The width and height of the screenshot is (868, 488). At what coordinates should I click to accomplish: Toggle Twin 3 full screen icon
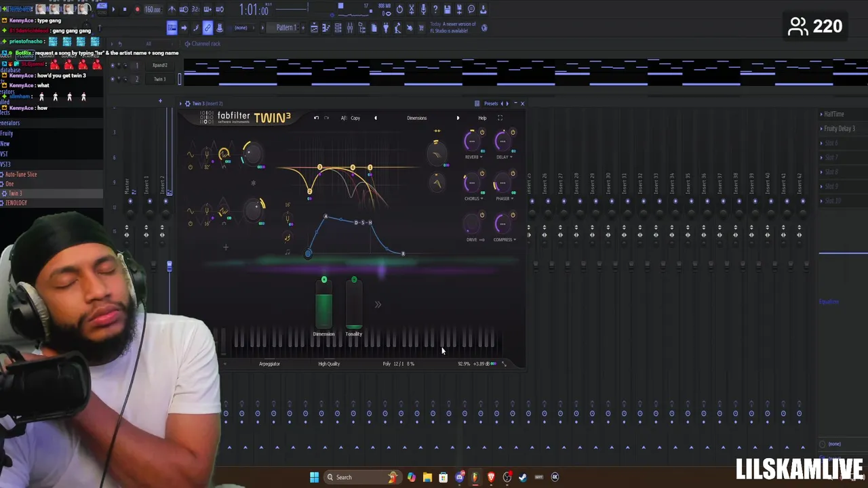(x=500, y=118)
